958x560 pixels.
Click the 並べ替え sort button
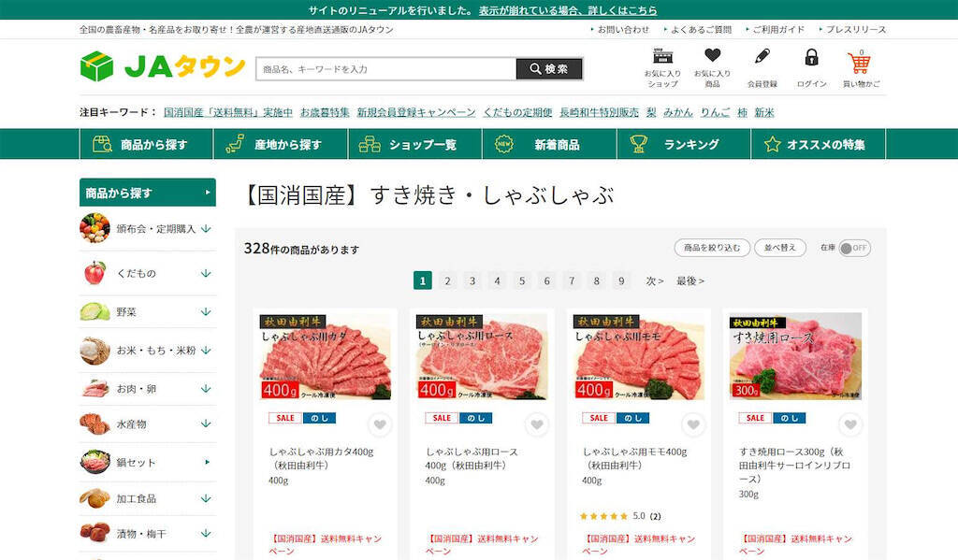click(x=780, y=248)
